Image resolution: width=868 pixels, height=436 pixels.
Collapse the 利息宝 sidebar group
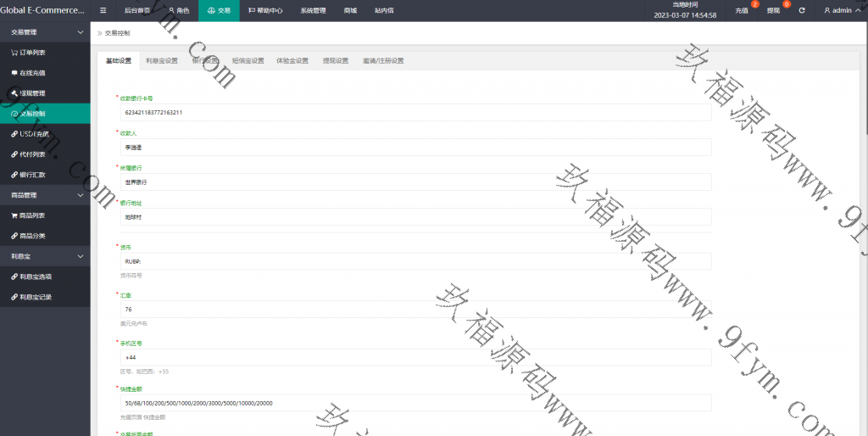coord(81,256)
